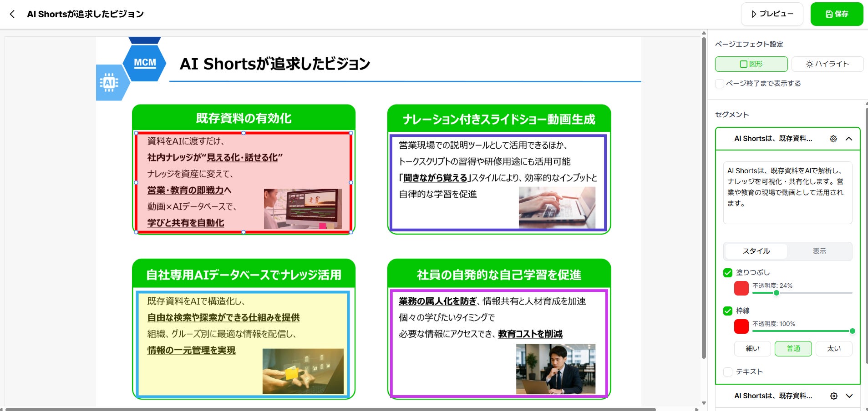
Task: Click the video editing monitor image
Action: pyautogui.click(x=303, y=209)
